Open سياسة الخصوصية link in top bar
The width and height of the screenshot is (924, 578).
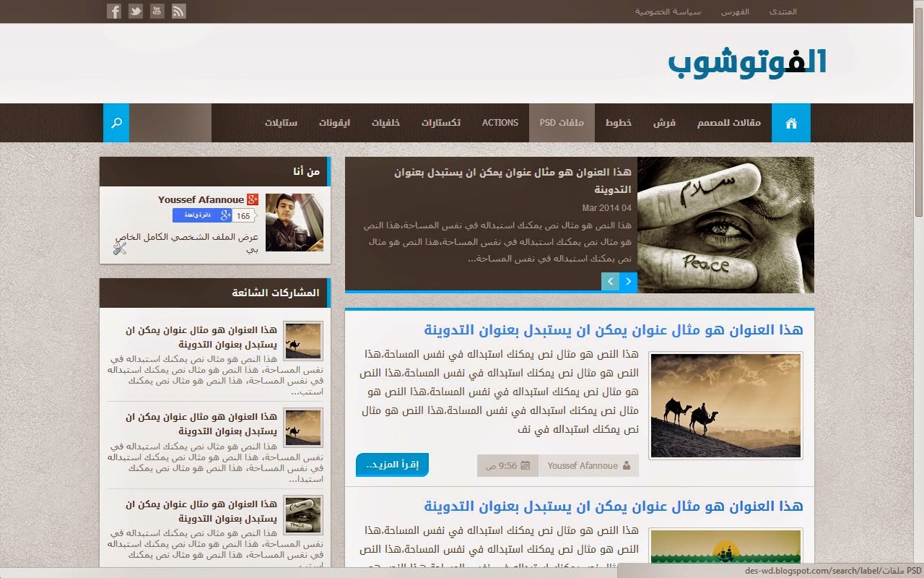click(668, 12)
